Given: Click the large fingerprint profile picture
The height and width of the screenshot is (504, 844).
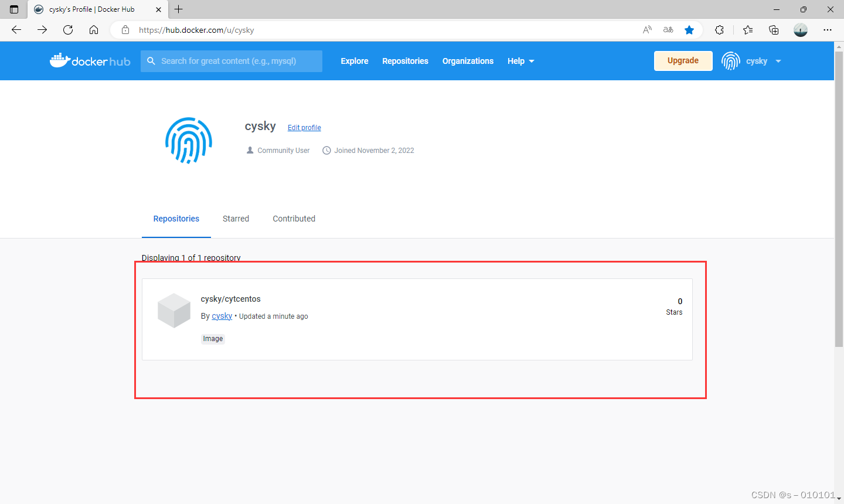Looking at the screenshot, I should (x=189, y=141).
